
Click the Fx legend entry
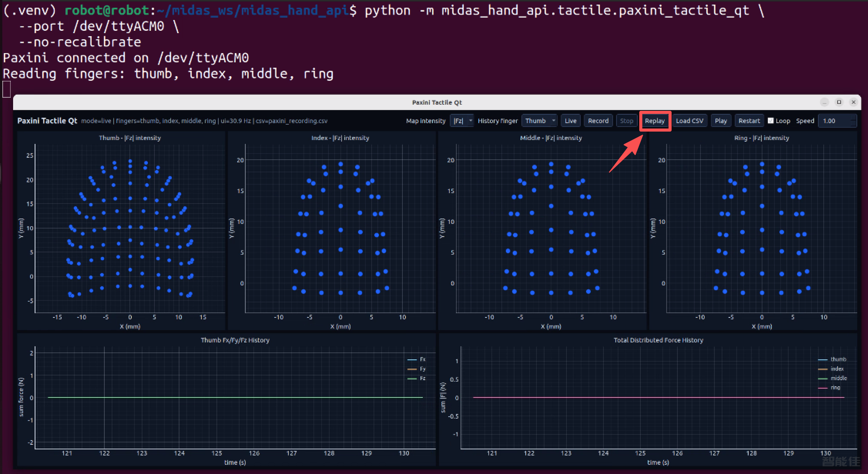point(417,359)
